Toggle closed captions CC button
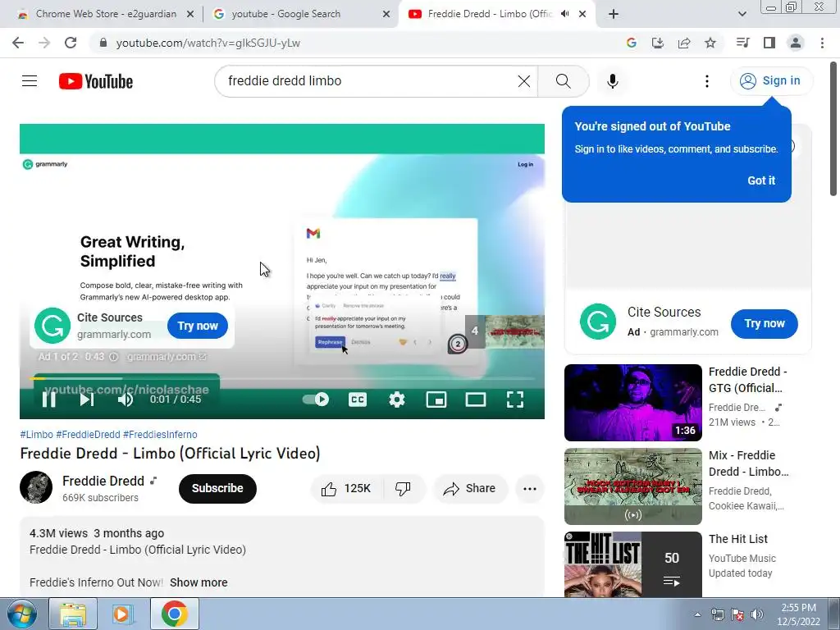Image resolution: width=840 pixels, height=630 pixels. [x=358, y=399]
